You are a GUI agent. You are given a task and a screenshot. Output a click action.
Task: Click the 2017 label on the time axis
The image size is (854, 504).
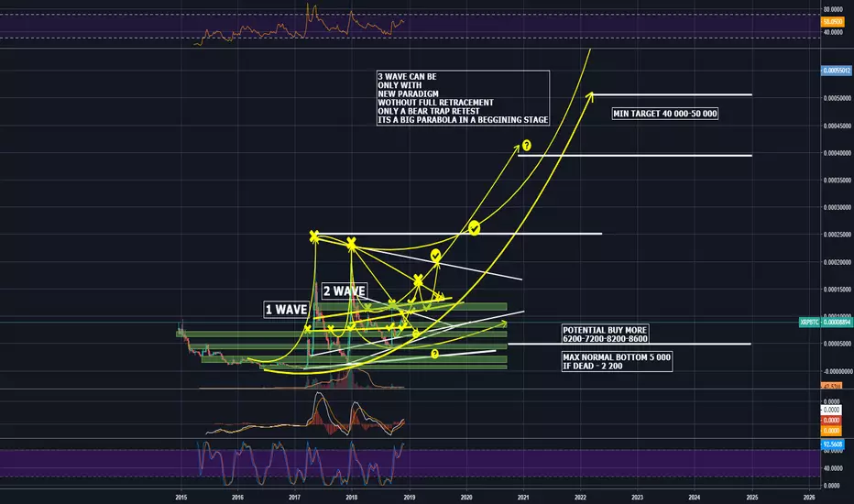pos(295,497)
